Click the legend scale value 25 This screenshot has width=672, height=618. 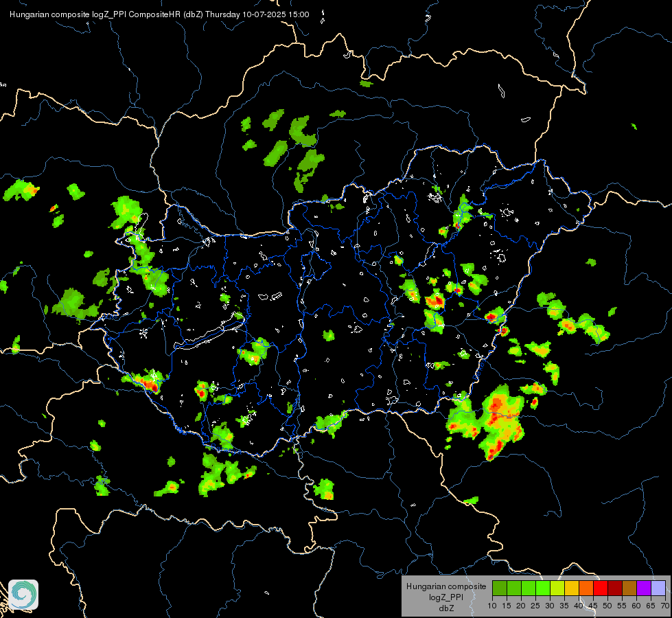535,606
